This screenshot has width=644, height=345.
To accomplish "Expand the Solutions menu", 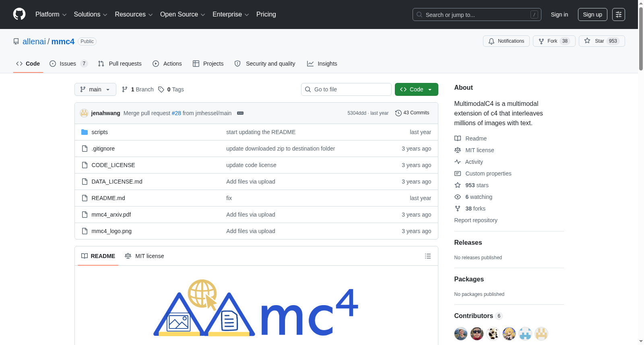I will click(91, 14).
